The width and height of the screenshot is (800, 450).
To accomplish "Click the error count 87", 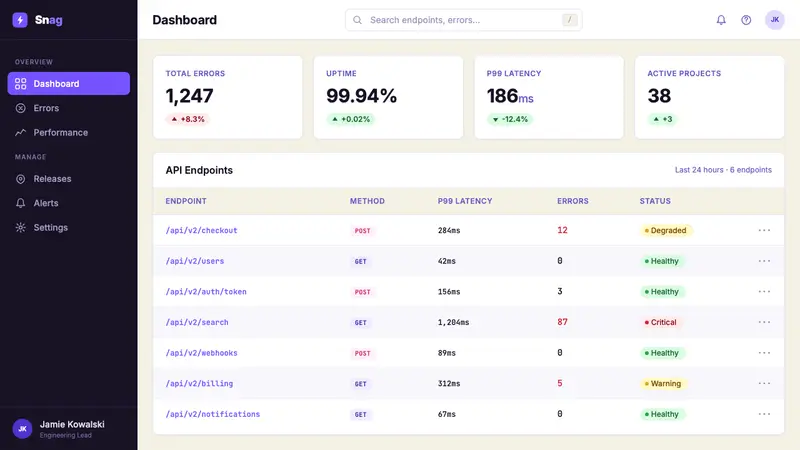I will [x=562, y=322].
